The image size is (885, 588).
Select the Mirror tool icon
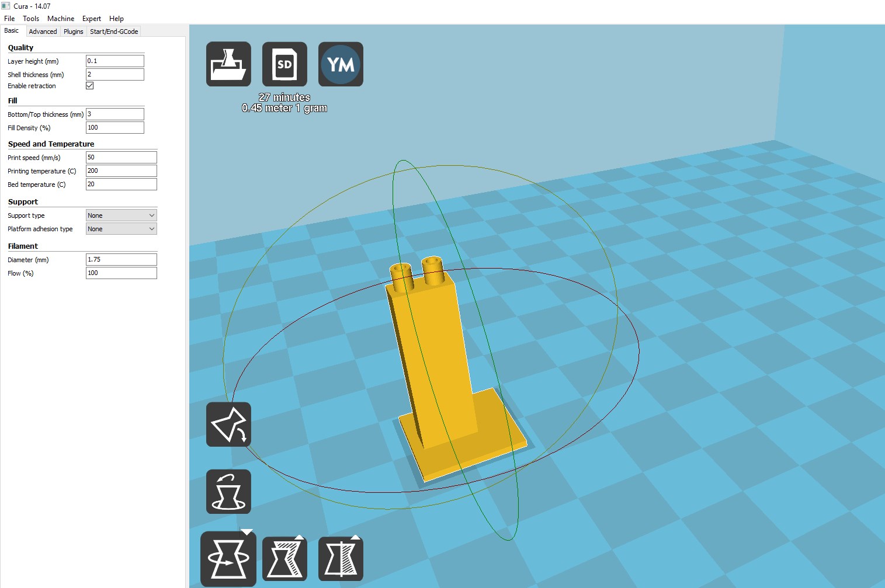tap(341, 559)
